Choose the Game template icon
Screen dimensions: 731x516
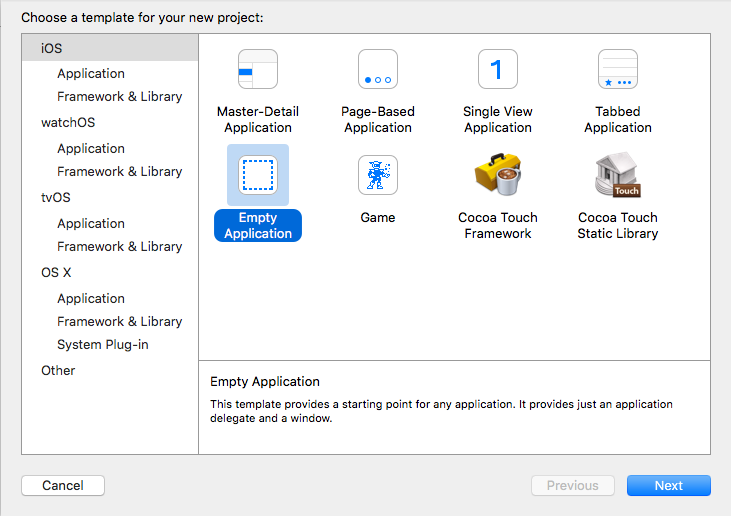click(378, 175)
